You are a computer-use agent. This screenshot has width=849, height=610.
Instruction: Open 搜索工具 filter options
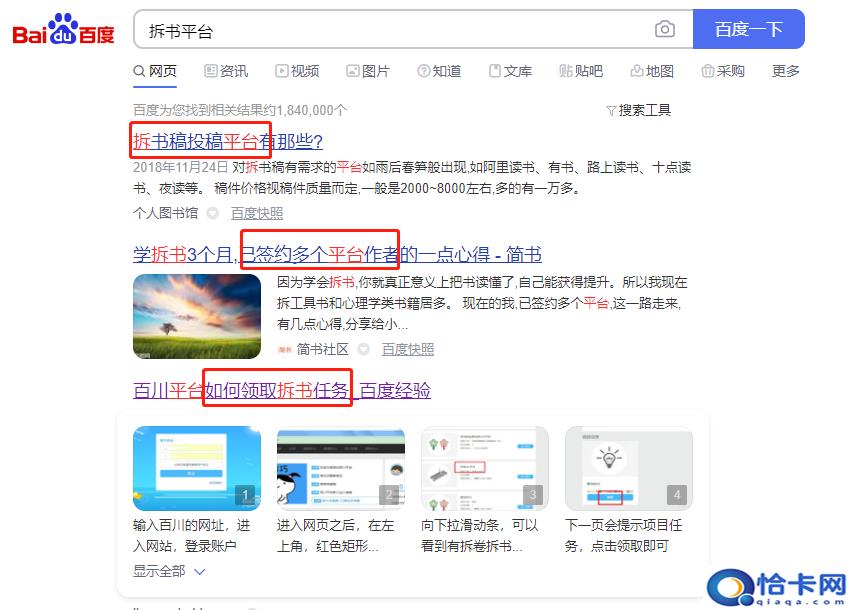click(x=638, y=110)
